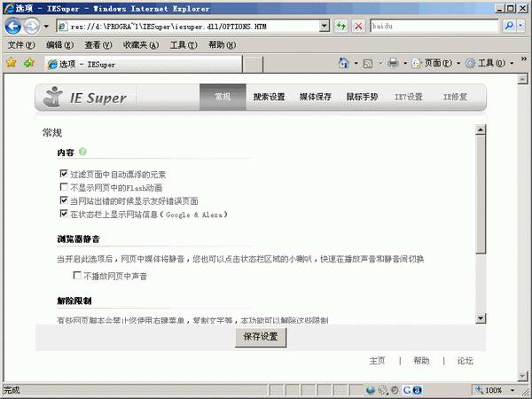Go back with the blue Back arrow
This screenshot has width=532, height=399.
pos(13,26)
